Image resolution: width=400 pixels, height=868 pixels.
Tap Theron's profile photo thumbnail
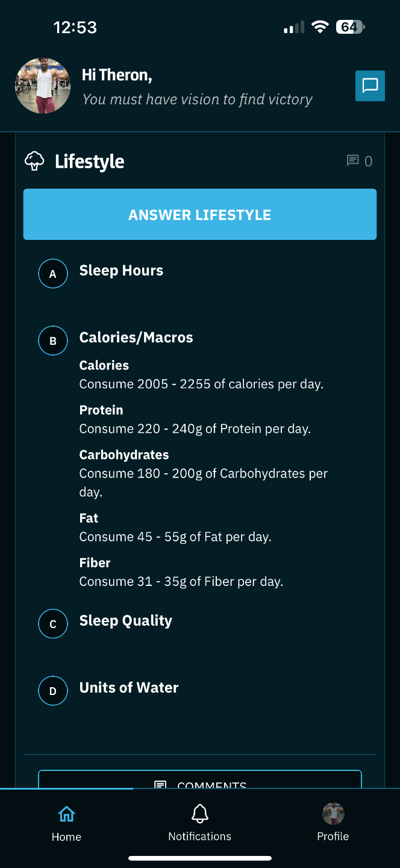43,86
